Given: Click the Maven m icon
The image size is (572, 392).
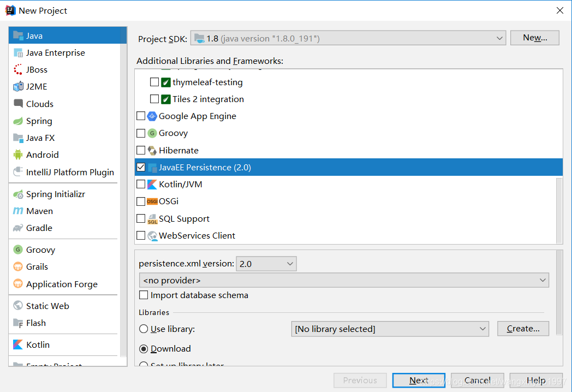Looking at the screenshot, I should (18, 211).
